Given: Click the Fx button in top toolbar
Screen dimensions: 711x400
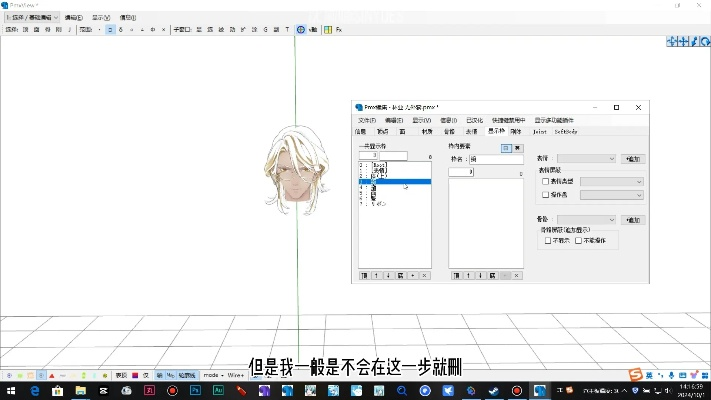Looking at the screenshot, I should pos(339,30).
